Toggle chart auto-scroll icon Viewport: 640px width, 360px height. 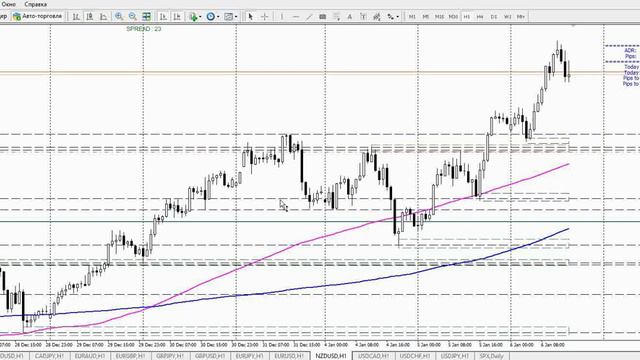coord(163,17)
